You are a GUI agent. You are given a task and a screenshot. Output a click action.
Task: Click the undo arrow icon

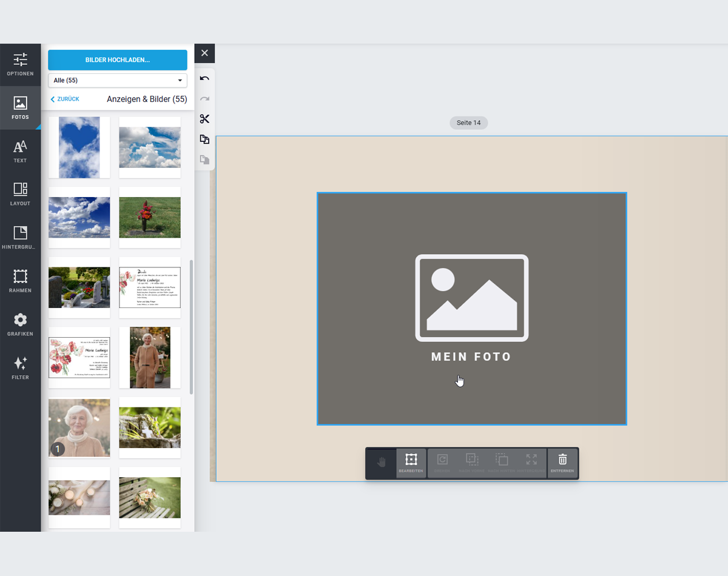click(x=204, y=78)
